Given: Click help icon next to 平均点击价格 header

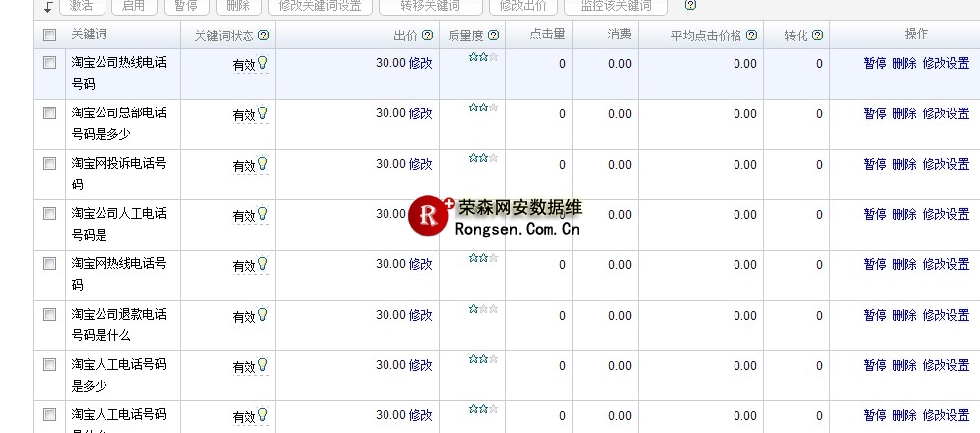Looking at the screenshot, I should point(751,36).
